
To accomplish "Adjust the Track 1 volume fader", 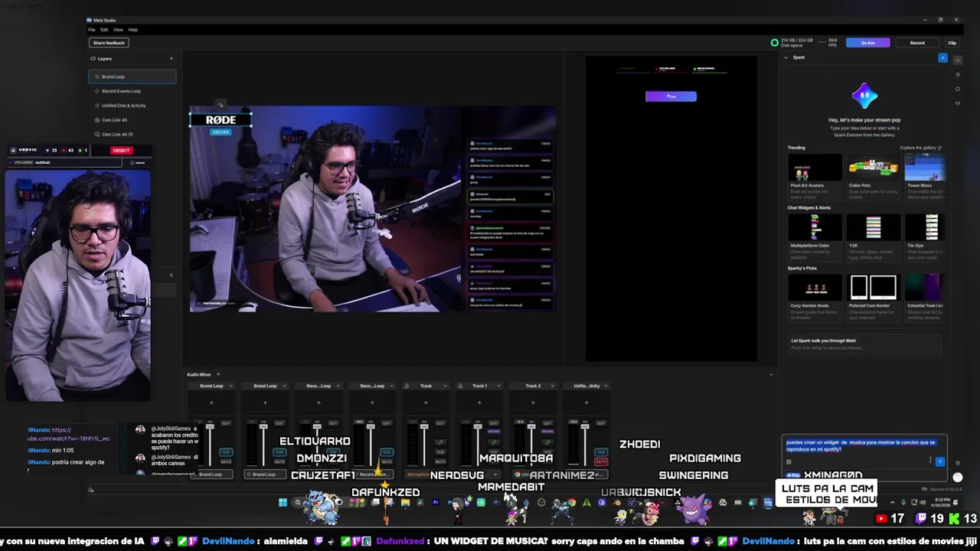I will point(478,425).
